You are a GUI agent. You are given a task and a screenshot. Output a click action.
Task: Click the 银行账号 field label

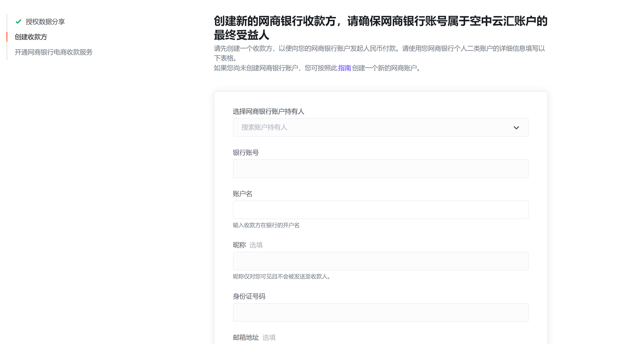pyautogui.click(x=246, y=153)
